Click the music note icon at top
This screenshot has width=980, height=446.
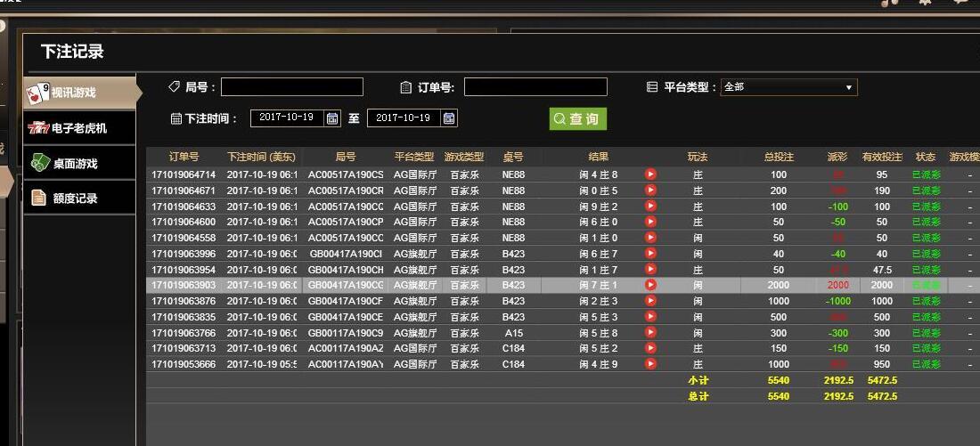click(x=888, y=4)
